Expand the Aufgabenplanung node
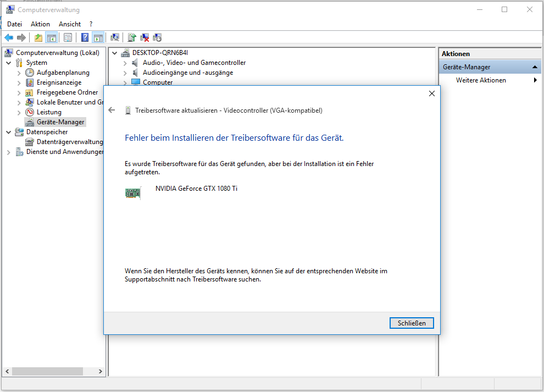The height and width of the screenshot is (392, 544). pos(19,73)
